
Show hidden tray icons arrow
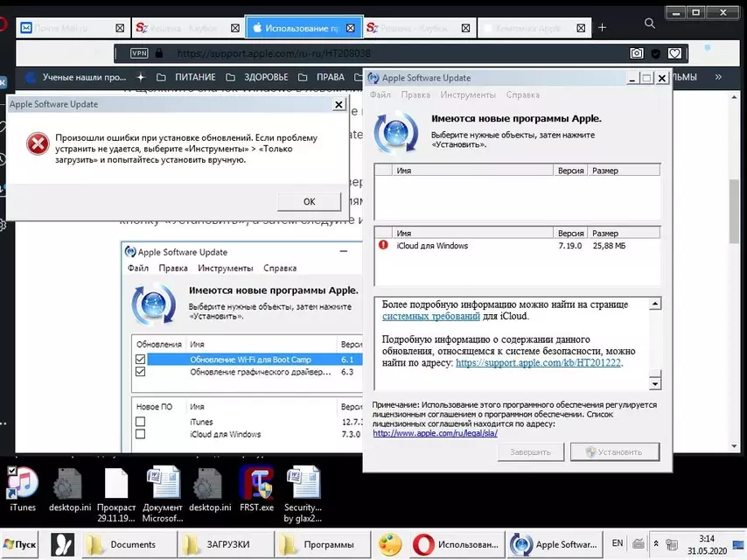click(x=656, y=543)
